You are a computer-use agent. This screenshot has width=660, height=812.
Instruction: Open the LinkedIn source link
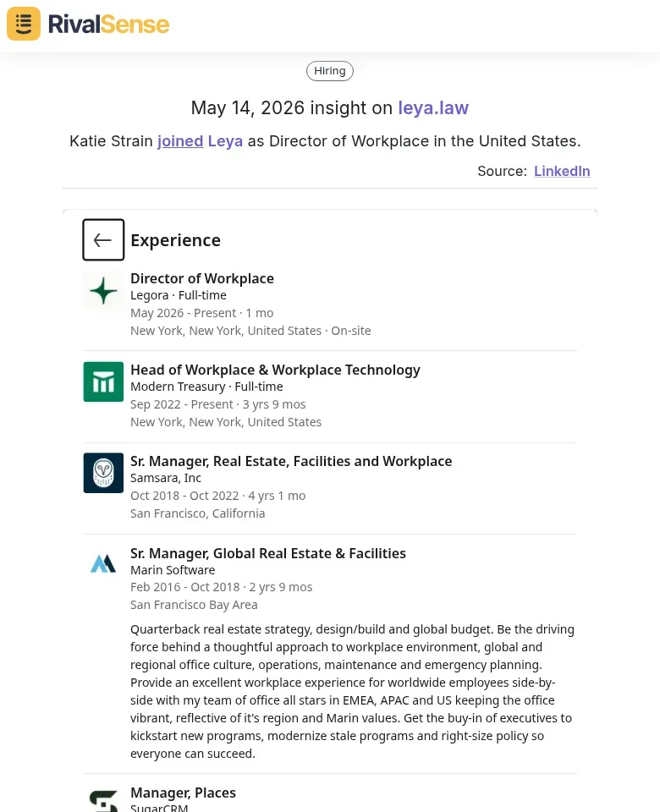point(562,171)
